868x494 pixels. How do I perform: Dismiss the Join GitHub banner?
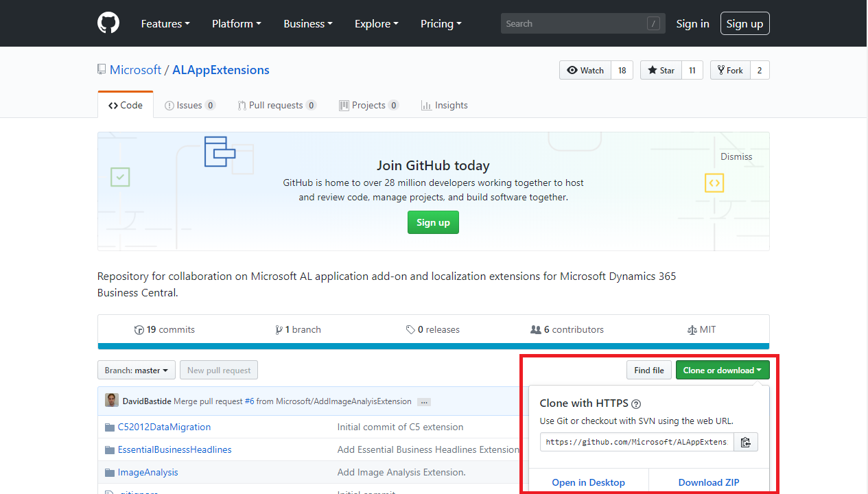pos(736,156)
